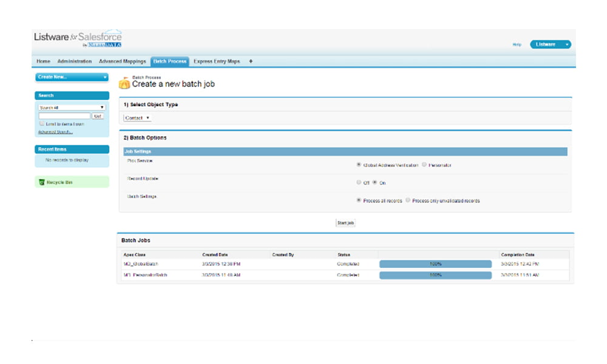Open the Search All scope dropdown
607x364 pixels.
click(x=72, y=107)
